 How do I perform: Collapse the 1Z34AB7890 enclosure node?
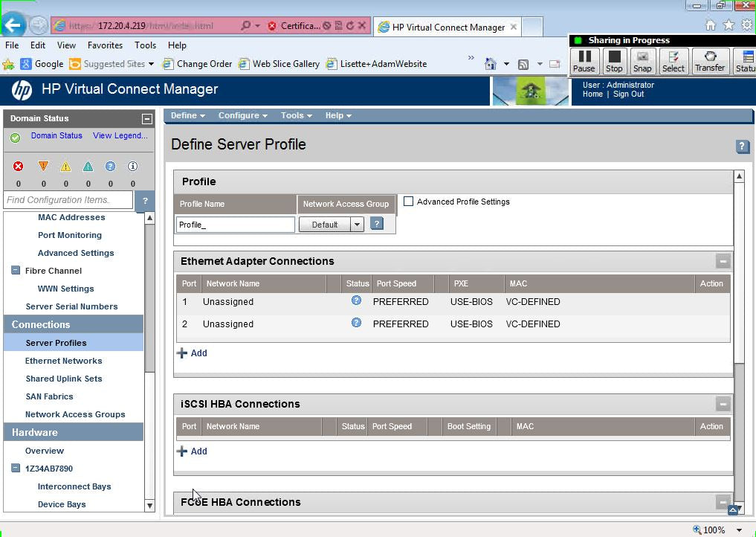tap(16, 468)
